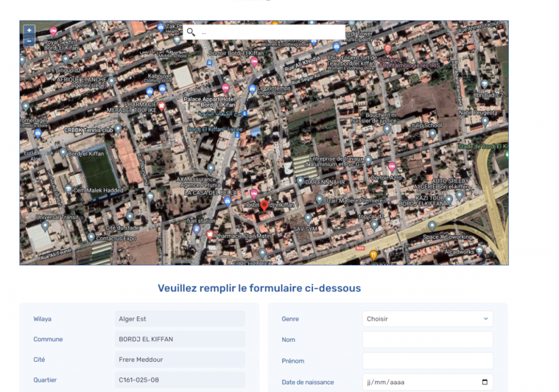Click the fuel station marker

196,230
